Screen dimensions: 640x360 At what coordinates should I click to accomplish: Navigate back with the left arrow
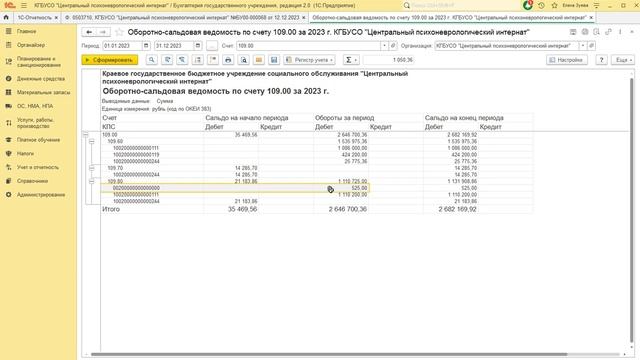89,32
